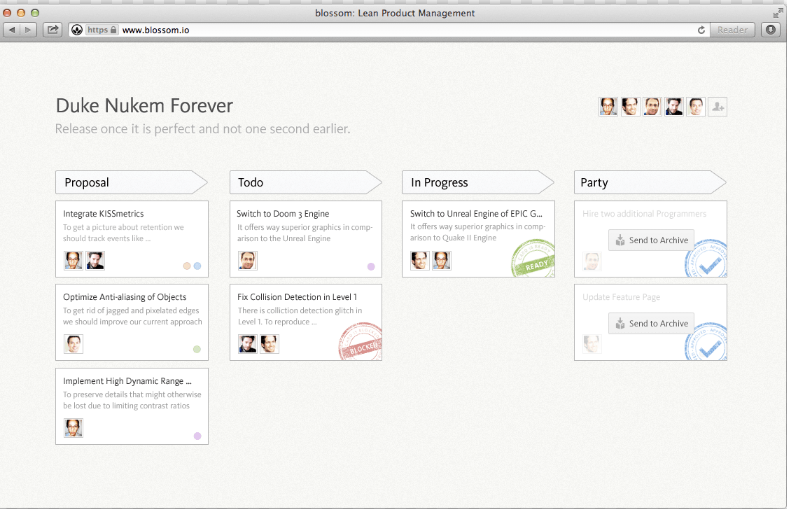787x509 pixels.
Task: Click the blue label dot on KISSmetrics card
Action: [x=198, y=266]
